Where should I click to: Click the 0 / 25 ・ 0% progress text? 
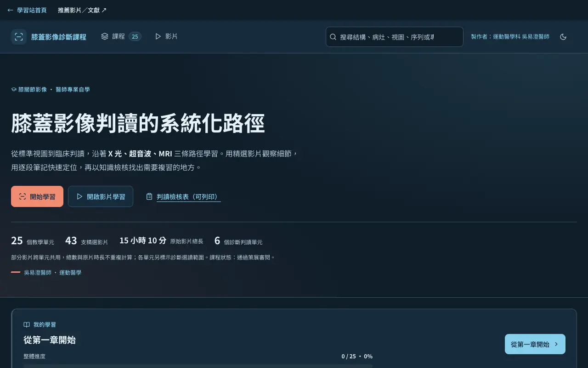coord(357,356)
